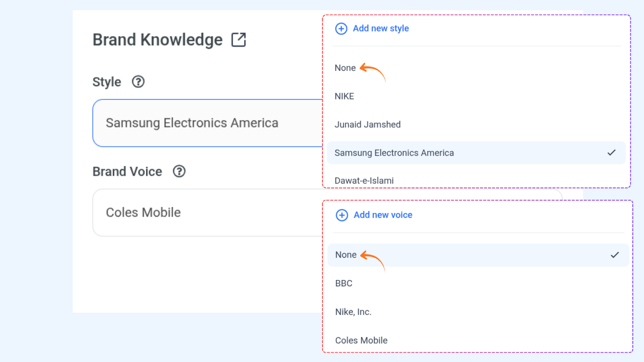This screenshot has height=362, width=644.
Task: Open Brand Knowledge external link icon
Action: pyautogui.click(x=238, y=40)
